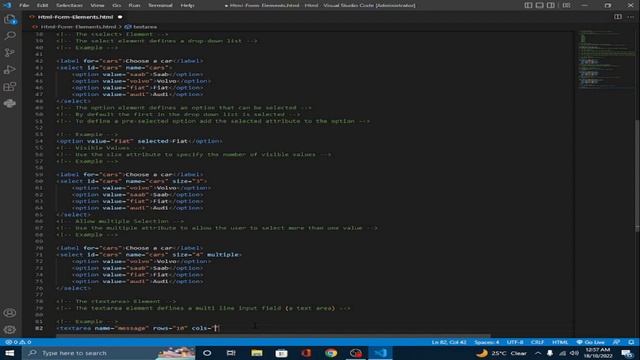Click line number 60 in the gutter
Viewport: 640px width, 360px height.
[39, 181]
